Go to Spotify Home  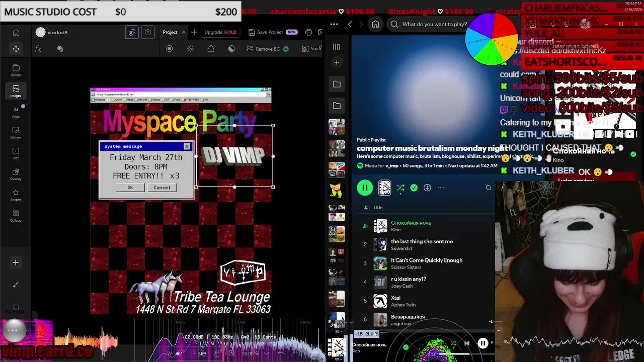(375, 24)
